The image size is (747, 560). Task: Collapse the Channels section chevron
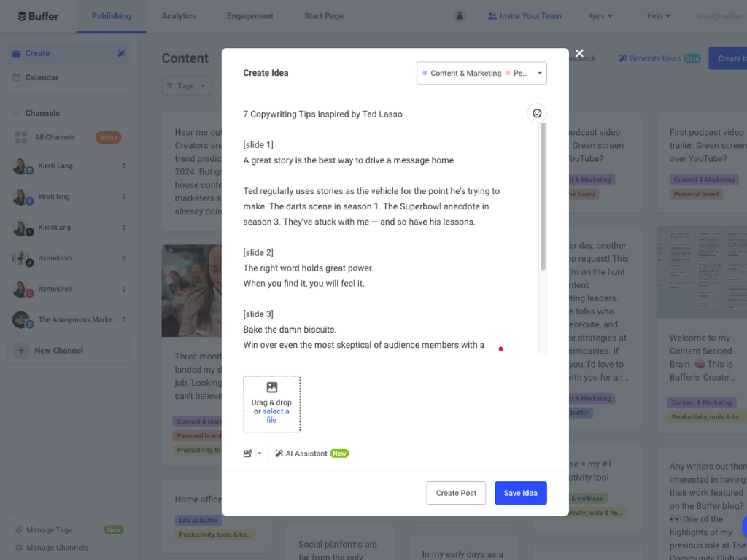16,113
